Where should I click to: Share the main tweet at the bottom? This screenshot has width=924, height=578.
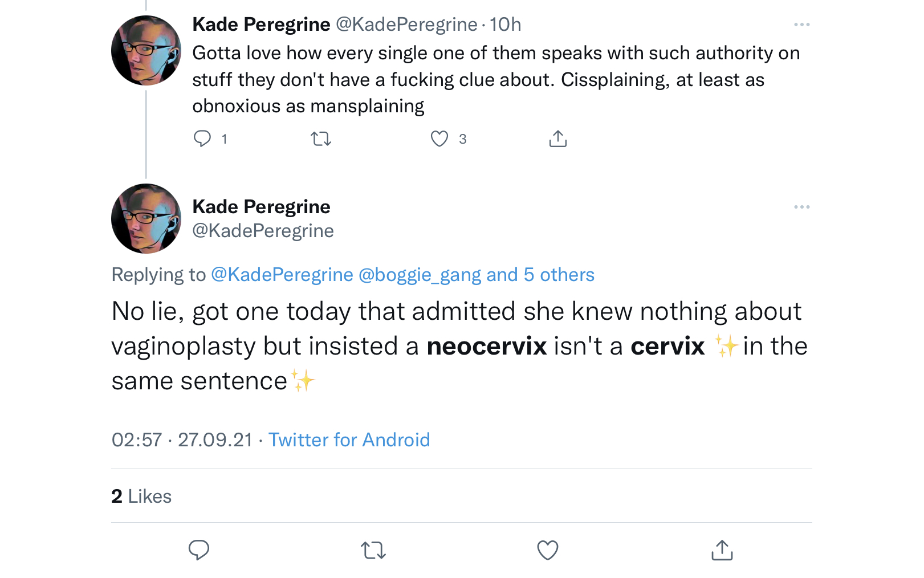coord(722,550)
